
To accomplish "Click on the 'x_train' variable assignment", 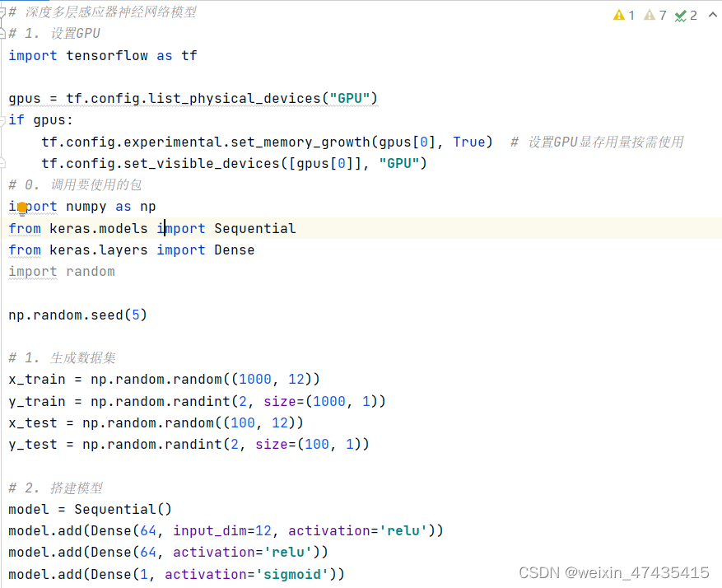I will 37,380.
